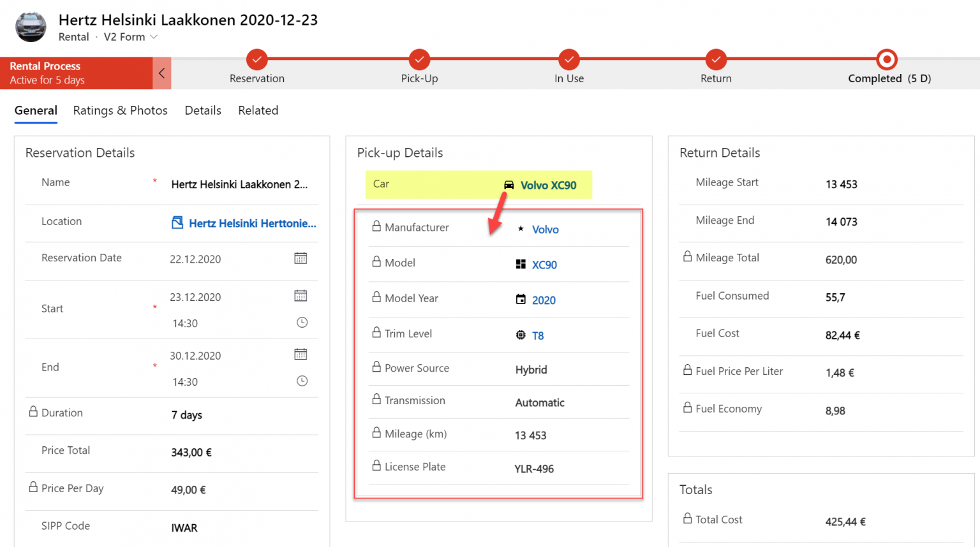Click the Model Year lock icon
Image resolution: width=980 pixels, height=547 pixels.
pos(376,297)
